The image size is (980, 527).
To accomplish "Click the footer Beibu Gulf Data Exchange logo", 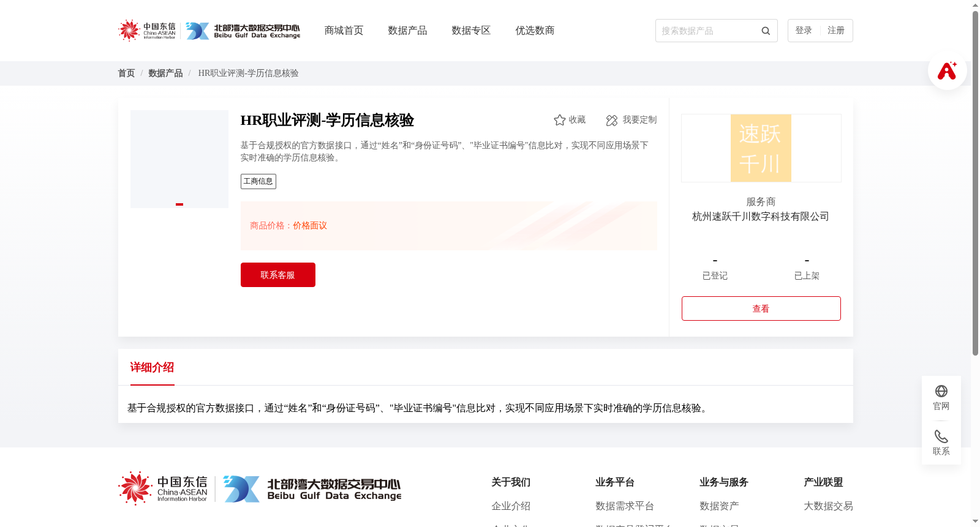I will (312, 489).
